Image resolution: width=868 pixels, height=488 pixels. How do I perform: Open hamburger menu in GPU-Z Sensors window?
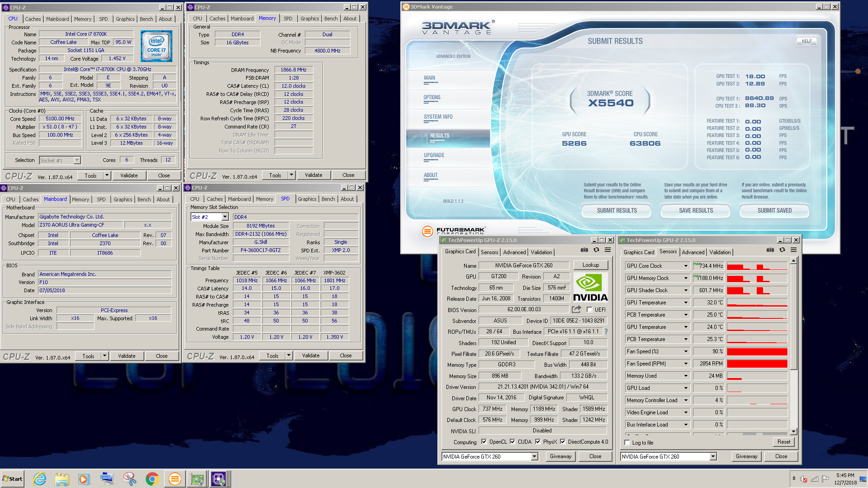(x=793, y=250)
